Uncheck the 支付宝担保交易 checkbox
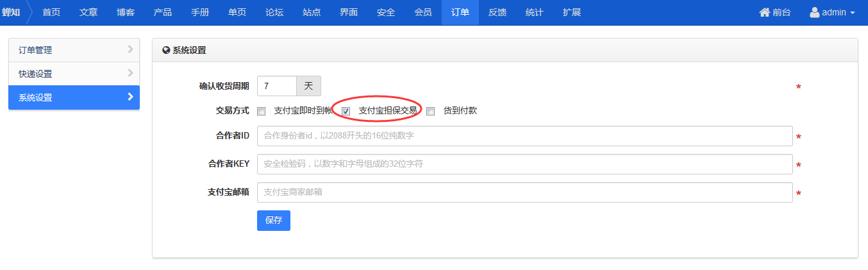 346,111
